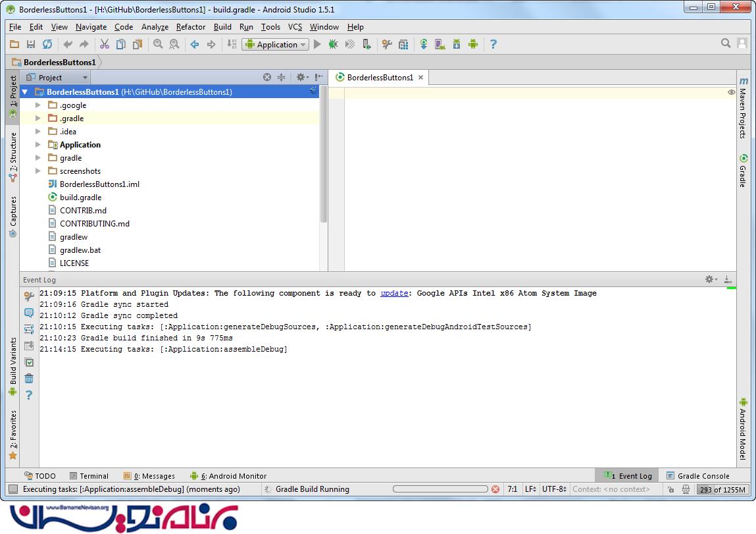Click the Redo arrow icon
Screen dimensions: 756x534
tap(84, 44)
